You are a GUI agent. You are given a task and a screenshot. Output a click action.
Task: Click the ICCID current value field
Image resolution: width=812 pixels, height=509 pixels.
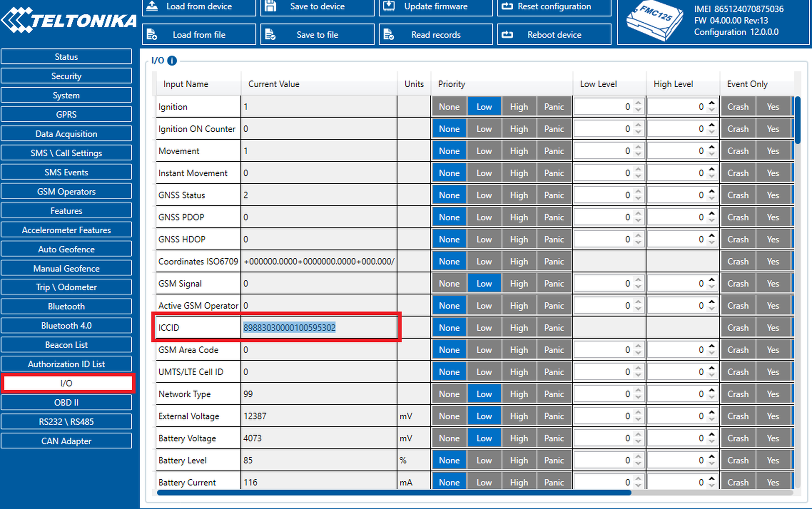[x=319, y=328]
